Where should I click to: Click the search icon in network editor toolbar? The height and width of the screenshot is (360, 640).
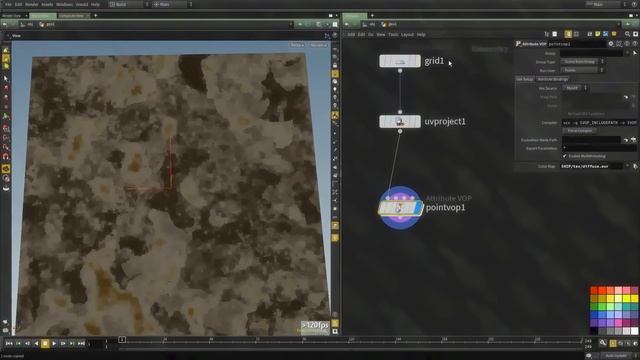[x=627, y=34]
